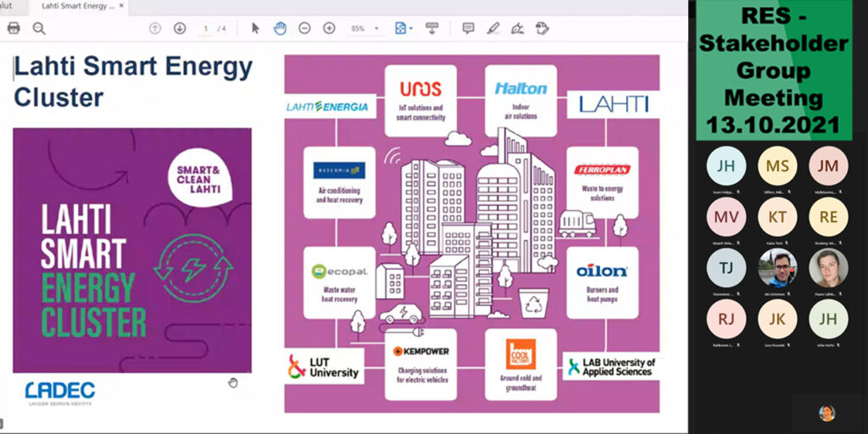Click the RJ participant avatar
Viewport: 868px width, 434px height.
pyautogui.click(x=726, y=320)
